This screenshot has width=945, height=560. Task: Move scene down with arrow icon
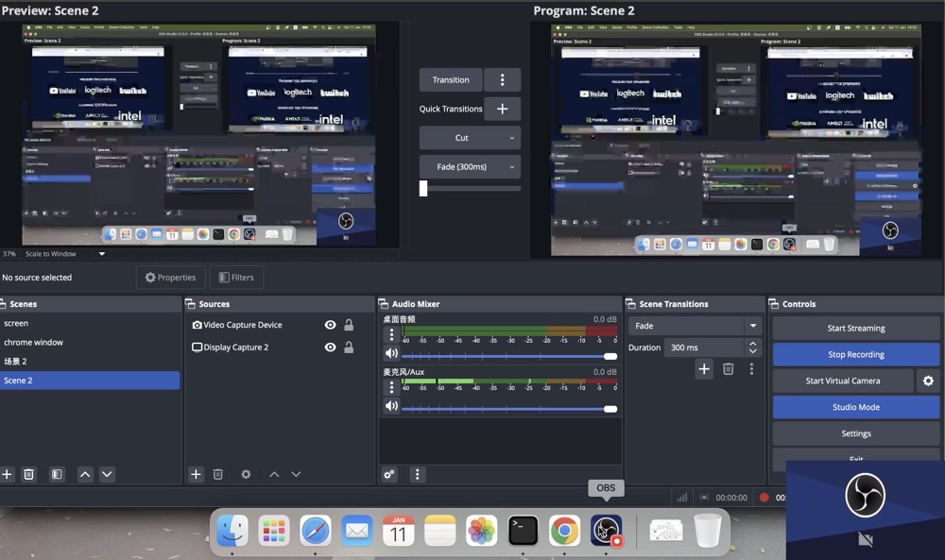(107, 474)
